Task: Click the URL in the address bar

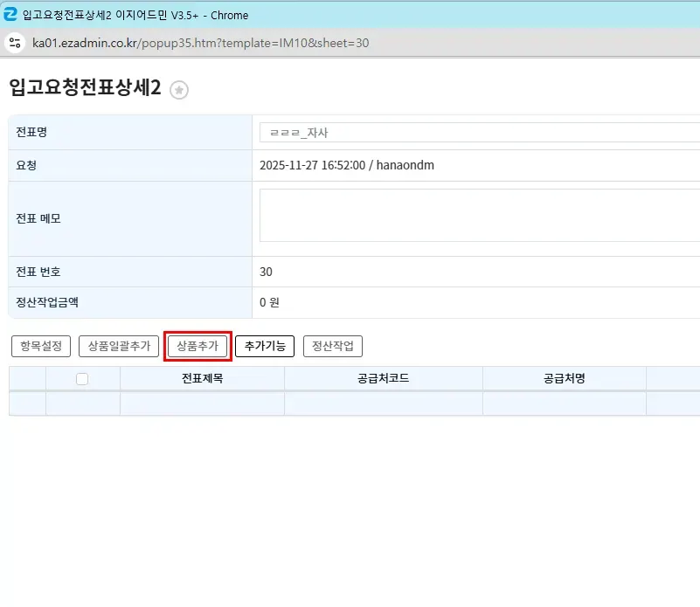Action: click(200, 43)
